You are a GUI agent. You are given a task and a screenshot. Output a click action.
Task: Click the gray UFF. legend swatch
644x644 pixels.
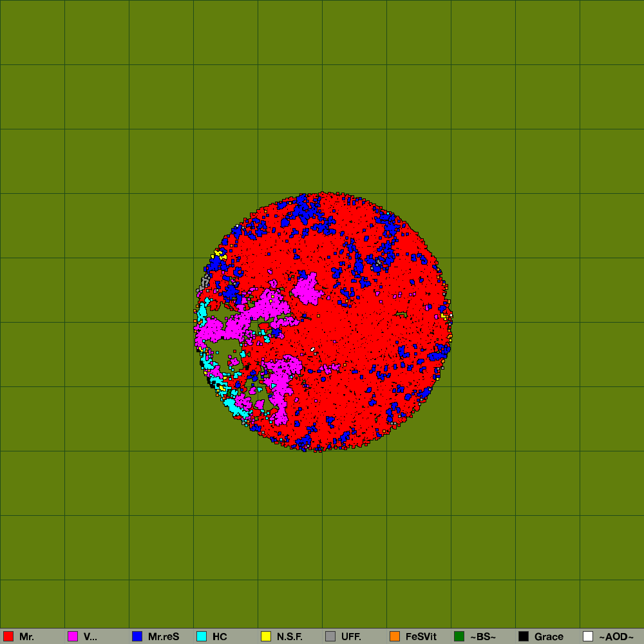(330, 636)
